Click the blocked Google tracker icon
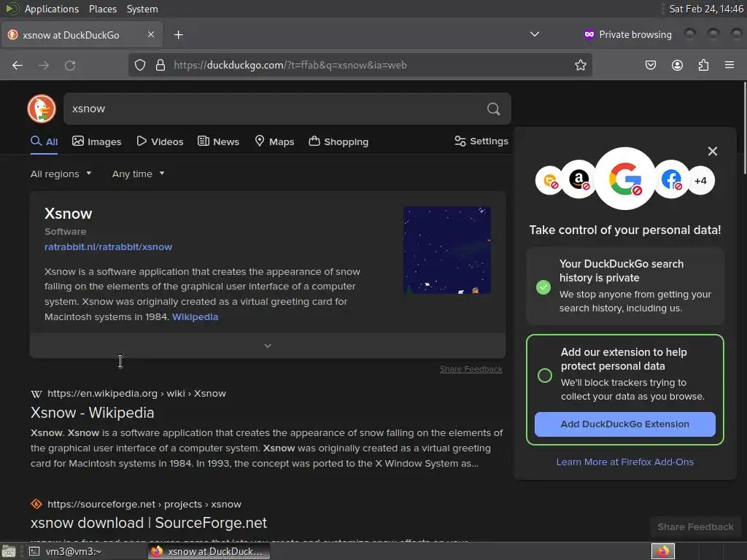Image resolution: width=747 pixels, height=560 pixels. (x=625, y=179)
